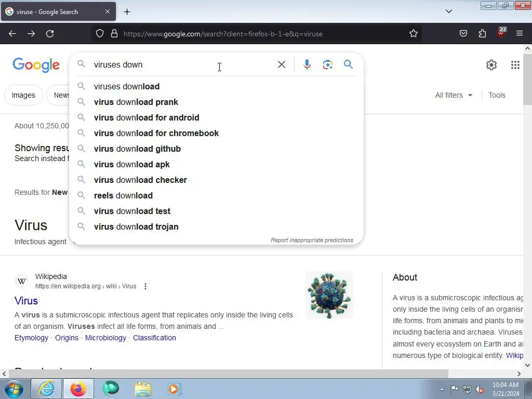Image resolution: width=532 pixels, height=399 pixels.
Task: Open the Firefox application menu
Action: pos(520,34)
